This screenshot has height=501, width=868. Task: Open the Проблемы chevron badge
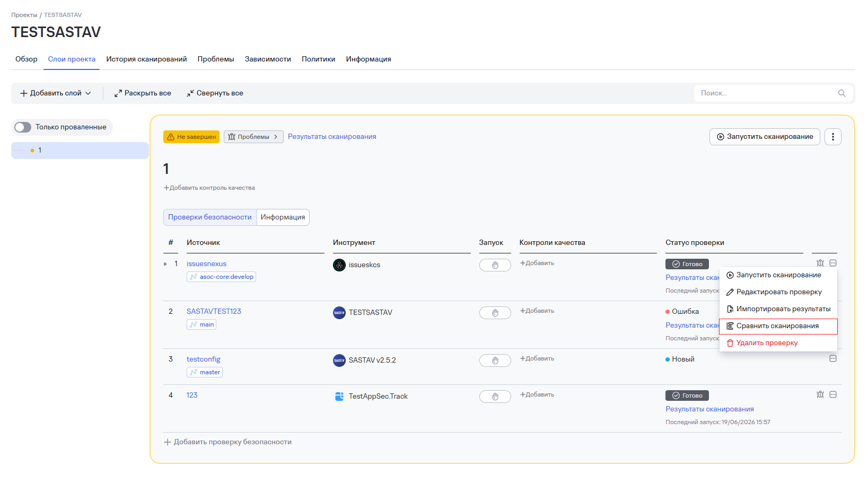point(253,137)
